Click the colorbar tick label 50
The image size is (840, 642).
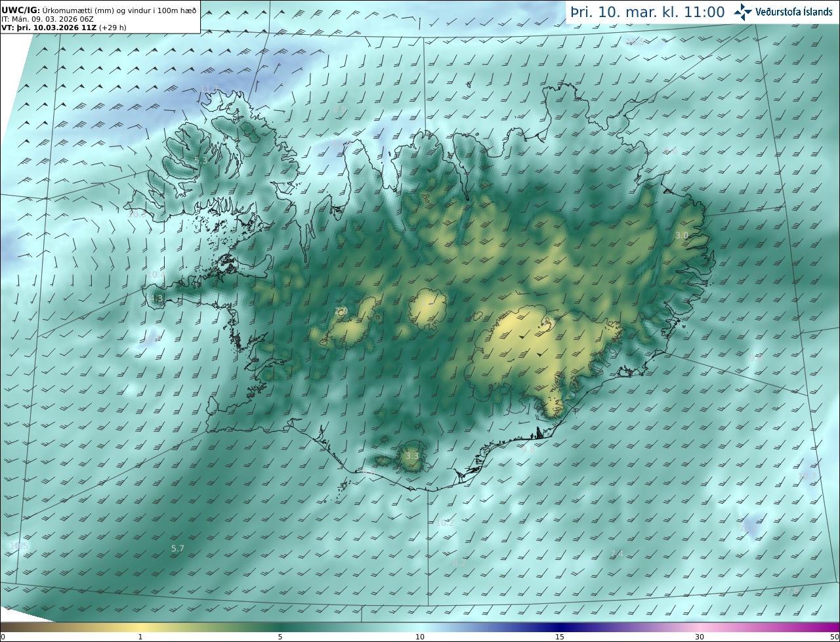coord(834,637)
